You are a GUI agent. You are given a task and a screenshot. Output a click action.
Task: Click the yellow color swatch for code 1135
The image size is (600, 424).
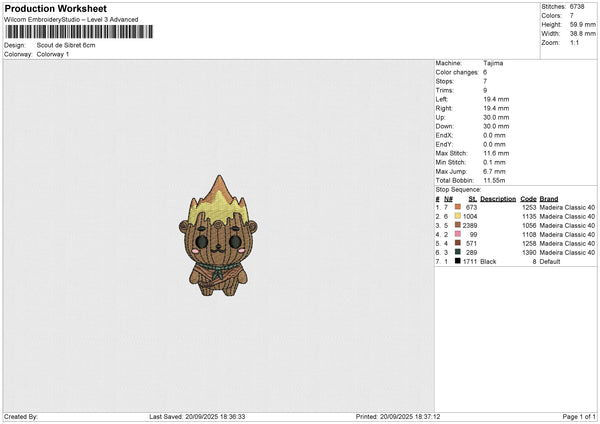tap(458, 216)
